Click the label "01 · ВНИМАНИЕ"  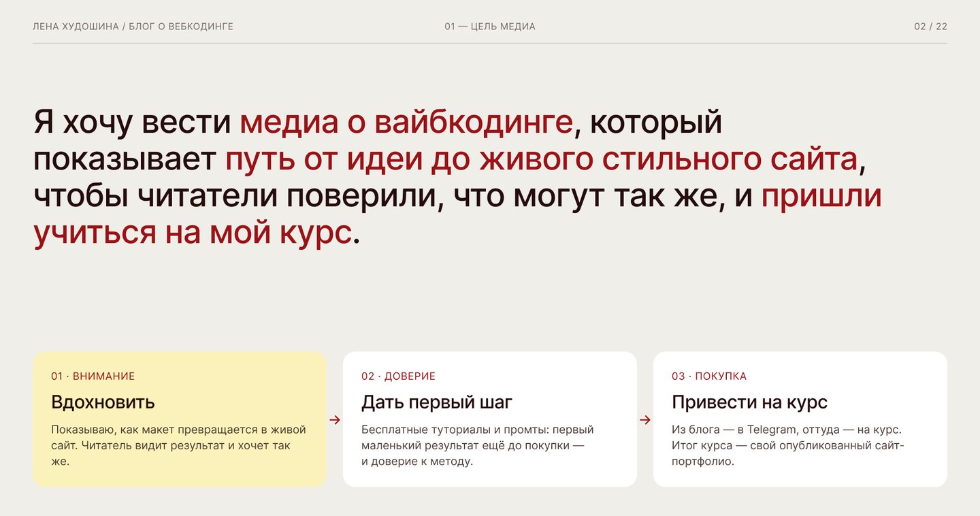93,376
